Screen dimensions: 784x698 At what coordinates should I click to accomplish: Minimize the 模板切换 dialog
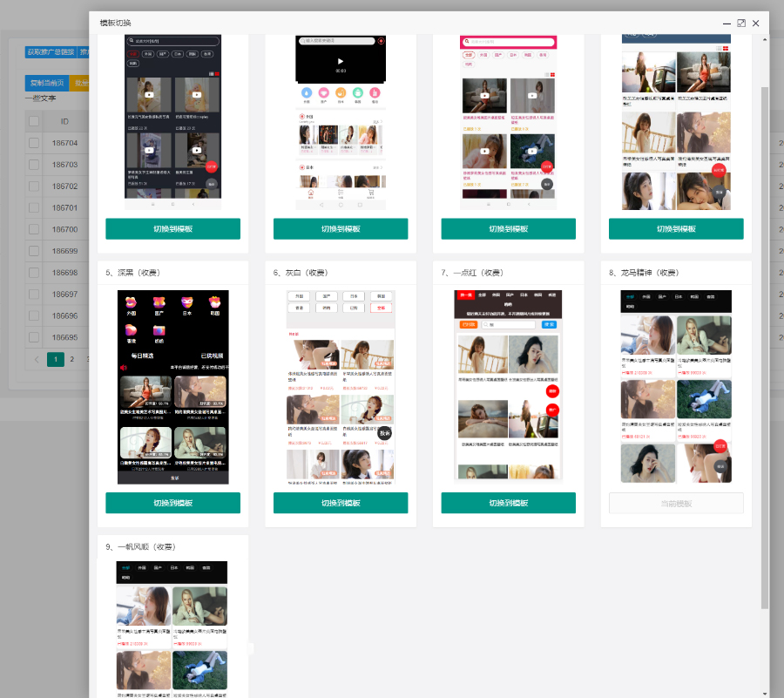[x=727, y=24]
